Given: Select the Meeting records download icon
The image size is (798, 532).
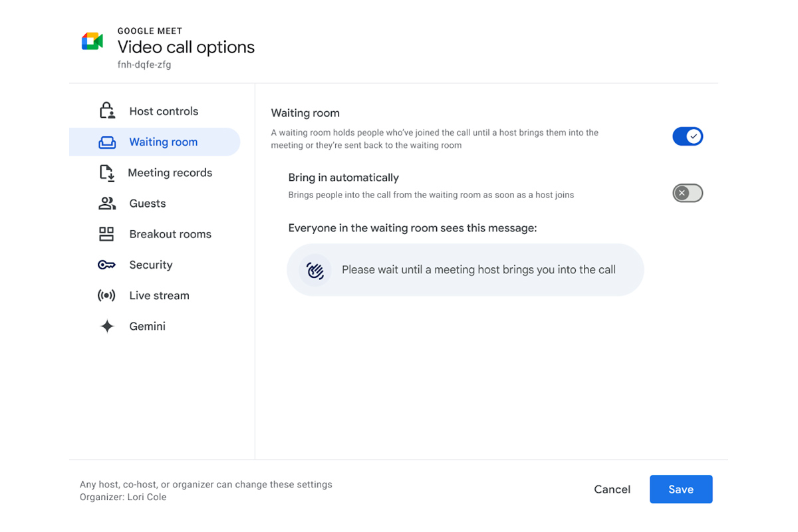Looking at the screenshot, I should point(106,173).
